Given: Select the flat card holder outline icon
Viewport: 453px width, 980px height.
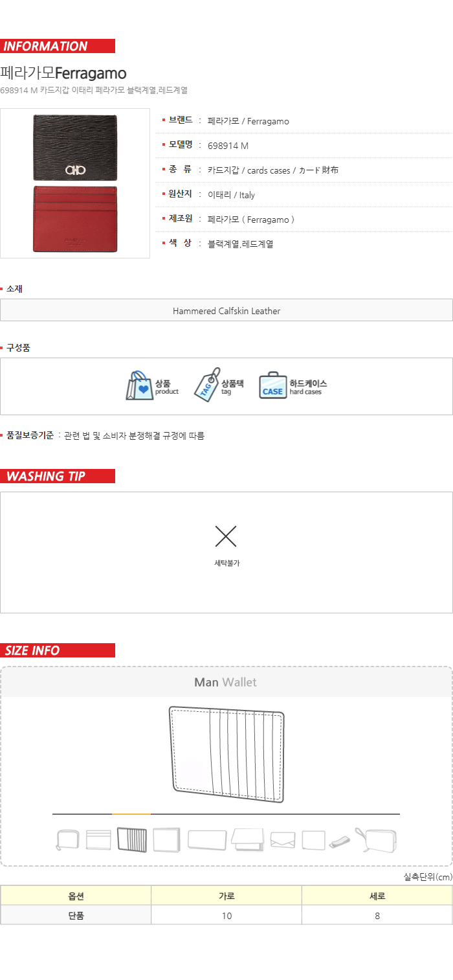Looking at the screenshot, I should 98,839.
